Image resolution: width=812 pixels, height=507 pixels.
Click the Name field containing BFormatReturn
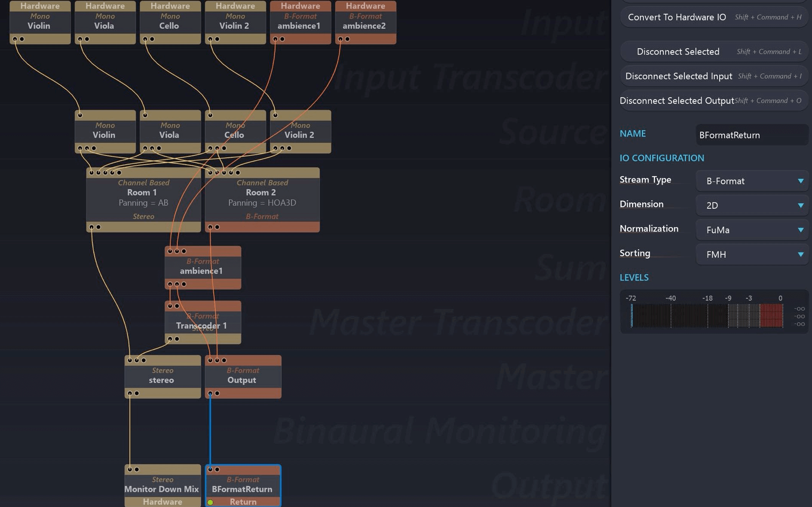point(751,135)
